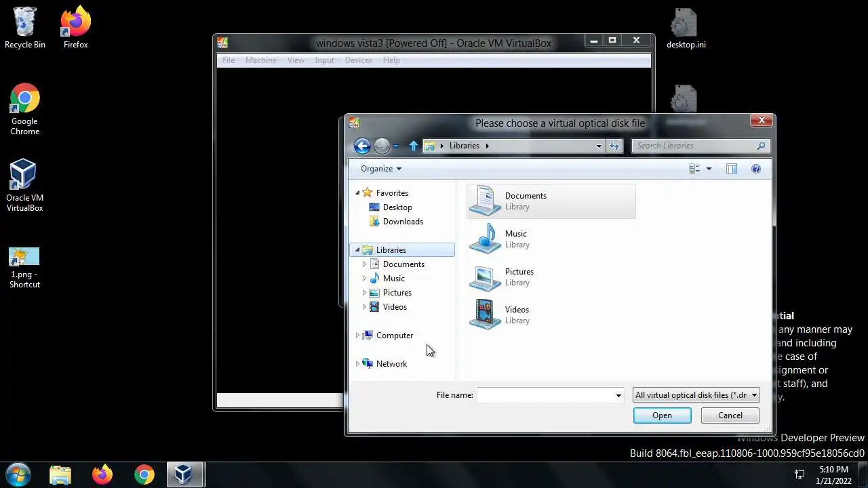
Task: Expand the Computer tree node
Action: 357,335
